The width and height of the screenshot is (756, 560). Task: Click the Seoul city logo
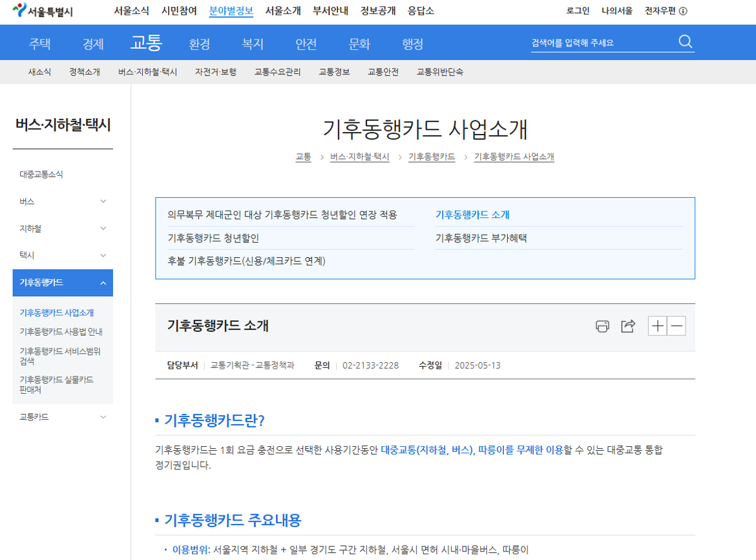click(43, 11)
